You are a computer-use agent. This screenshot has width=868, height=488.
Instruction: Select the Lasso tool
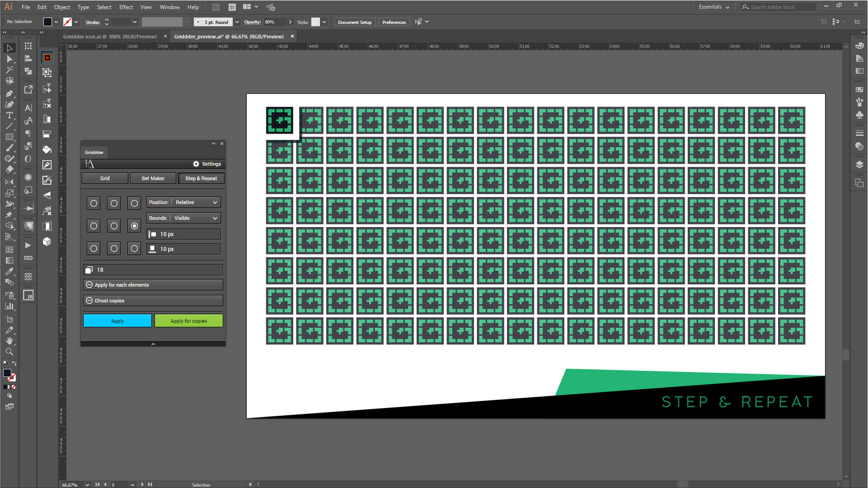click(9, 81)
